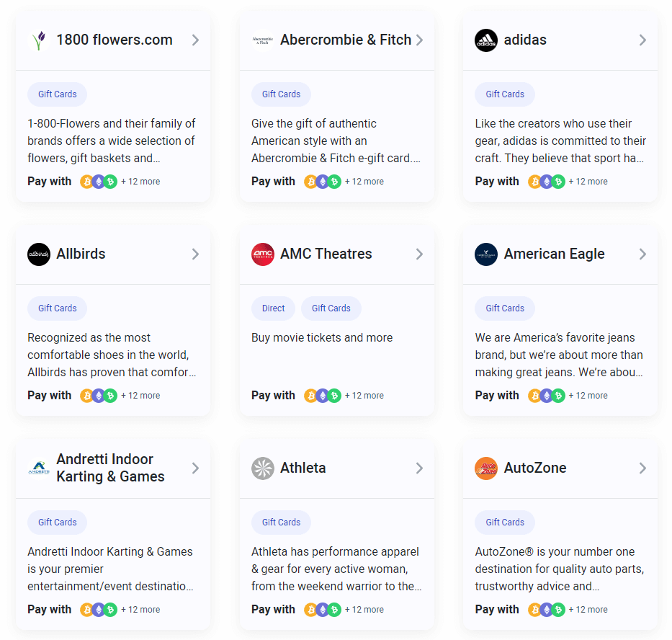Click the Allbirds circular logo
Screen dimensions: 672x640
click(38, 254)
